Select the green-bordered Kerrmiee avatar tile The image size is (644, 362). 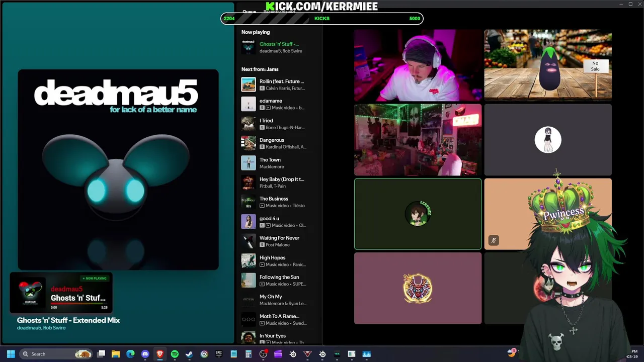[x=418, y=214]
